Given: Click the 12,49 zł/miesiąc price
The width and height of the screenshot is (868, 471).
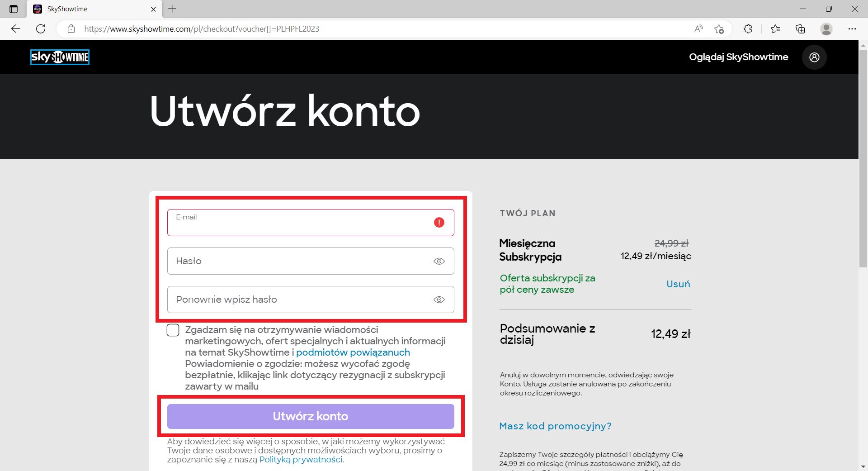Looking at the screenshot, I should pos(656,256).
